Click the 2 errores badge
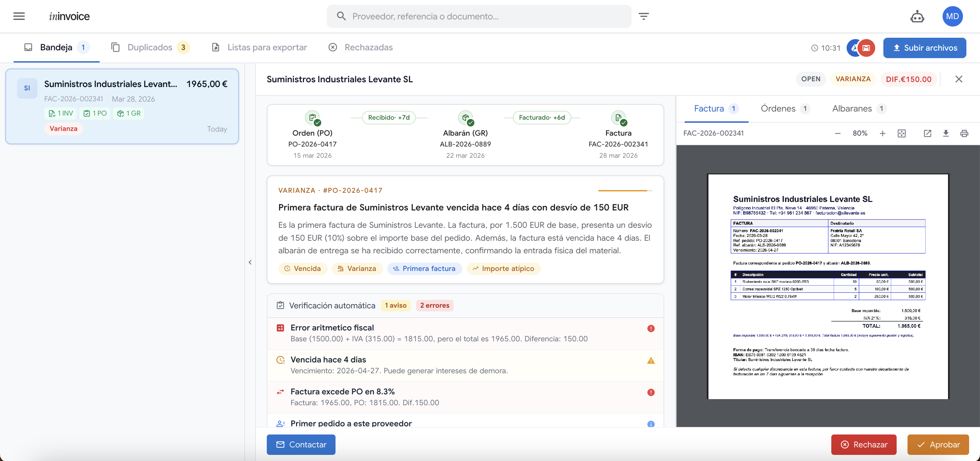Viewport: 980px width, 461px height. click(x=435, y=306)
